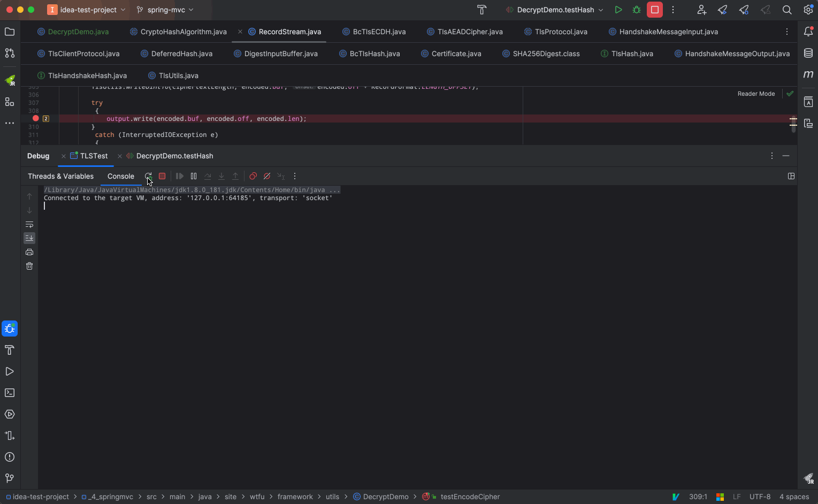The width and height of the screenshot is (818, 504).
Task: Click the Step Out debugger icon
Action: coord(235,176)
